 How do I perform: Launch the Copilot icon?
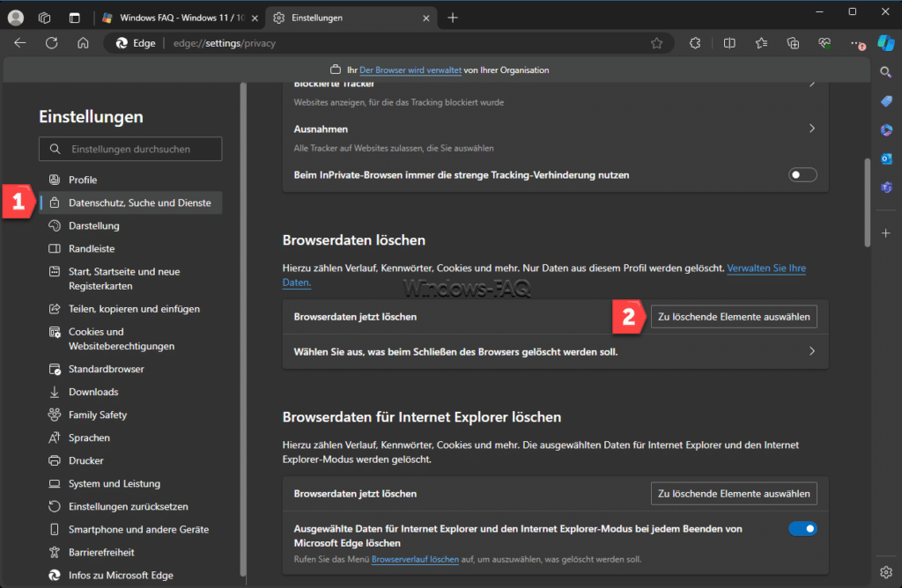886,43
